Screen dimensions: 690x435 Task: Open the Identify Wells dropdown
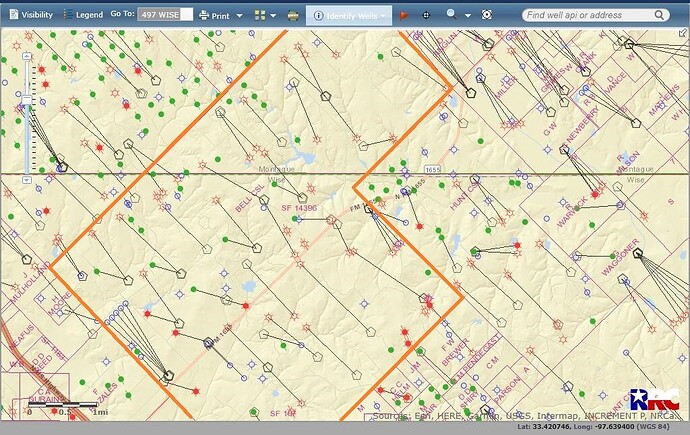pos(348,16)
